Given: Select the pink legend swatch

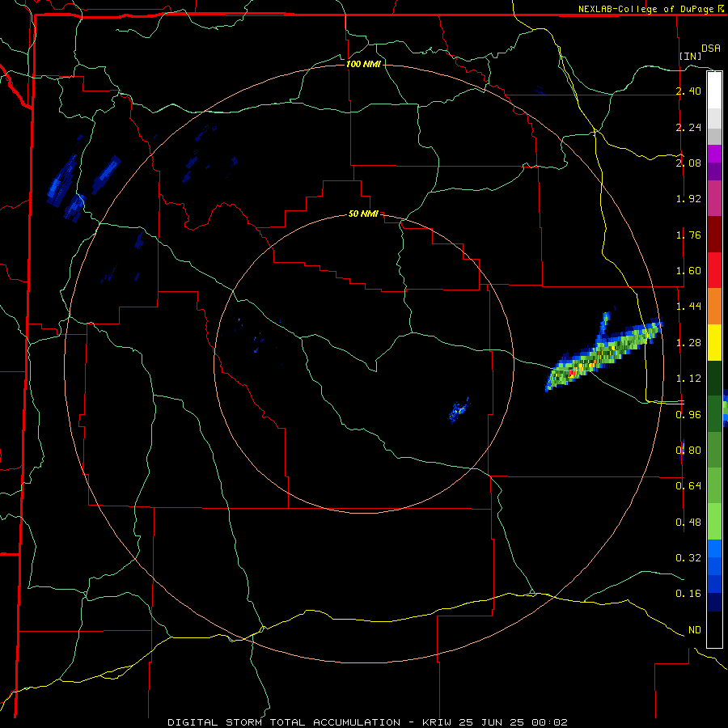Looking at the screenshot, I should pos(714,198).
